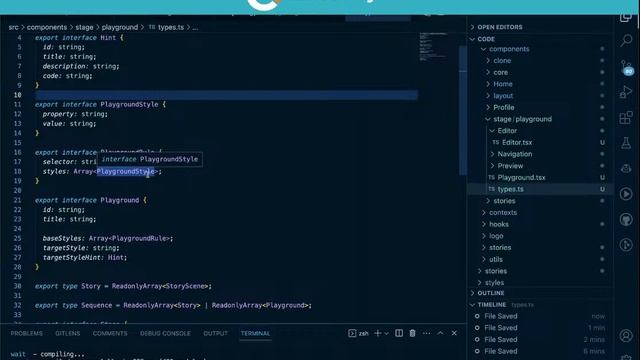This screenshot has width=640, height=360.
Task: Click the circled play icon in activity bar
Action: [x=626, y=194]
